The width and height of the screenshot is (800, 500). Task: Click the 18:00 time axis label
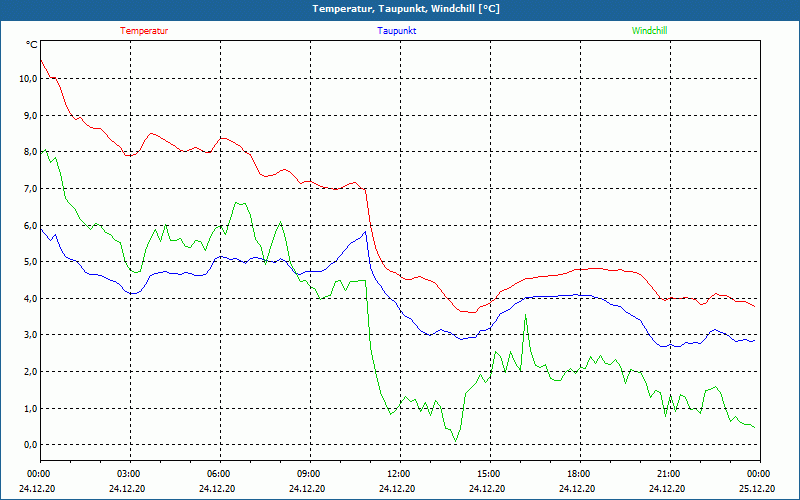pos(579,474)
